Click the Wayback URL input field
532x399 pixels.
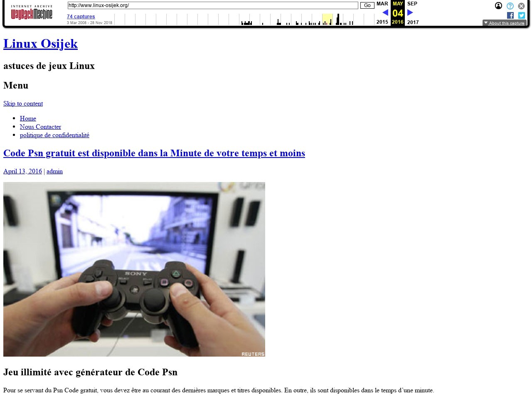[212, 5]
